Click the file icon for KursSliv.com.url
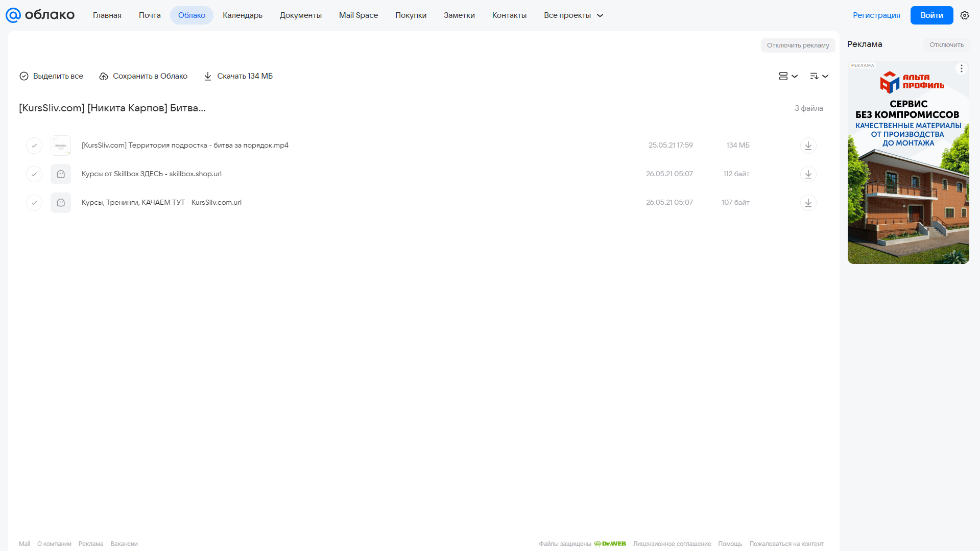980x551 pixels. tap(61, 203)
